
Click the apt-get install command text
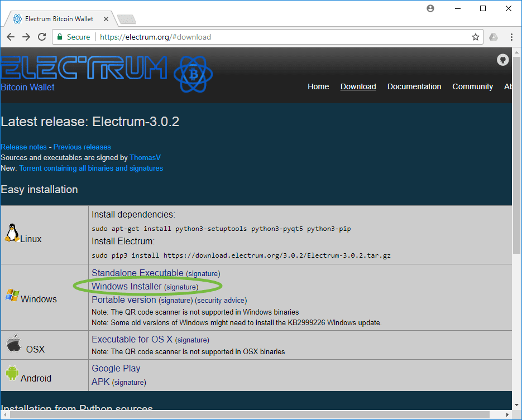tap(221, 229)
